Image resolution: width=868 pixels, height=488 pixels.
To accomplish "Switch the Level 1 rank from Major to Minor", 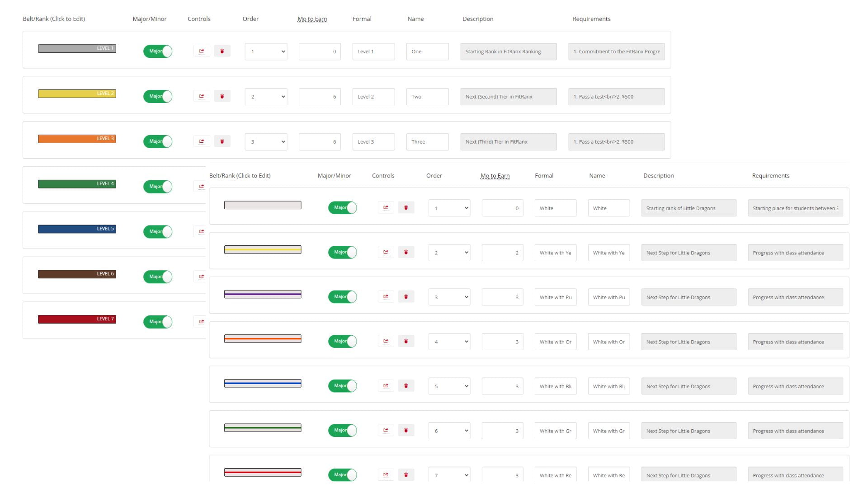I will (157, 51).
